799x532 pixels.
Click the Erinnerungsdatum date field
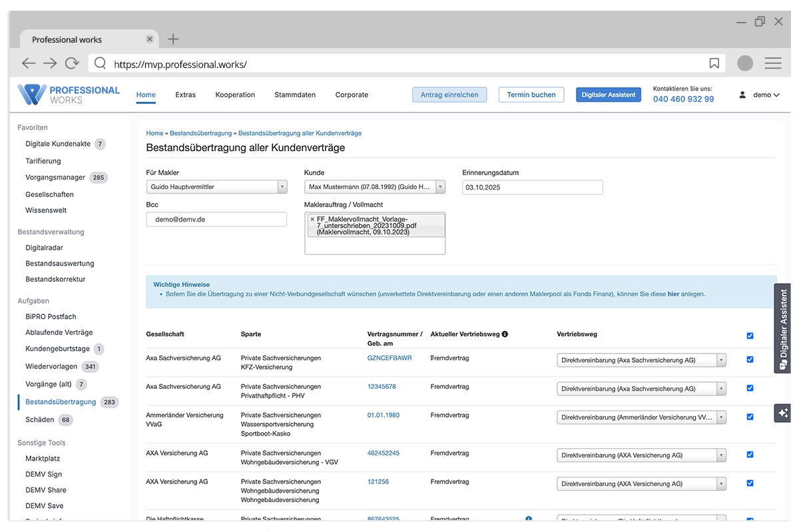(532, 187)
